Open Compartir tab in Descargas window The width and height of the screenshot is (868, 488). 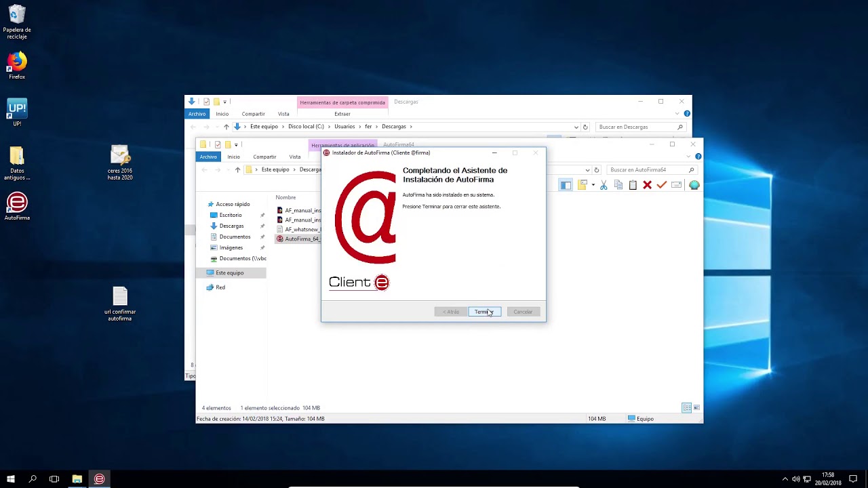[253, 114]
